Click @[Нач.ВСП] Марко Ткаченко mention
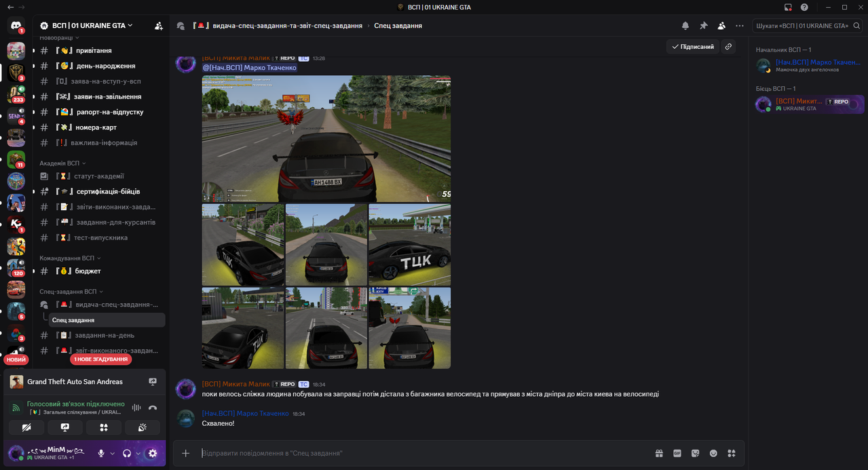The height and width of the screenshot is (470, 868). click(250, 68)
